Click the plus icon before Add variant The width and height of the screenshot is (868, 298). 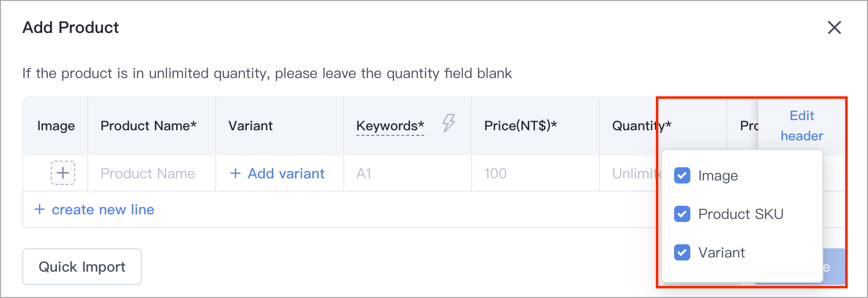tap(236, 173)
